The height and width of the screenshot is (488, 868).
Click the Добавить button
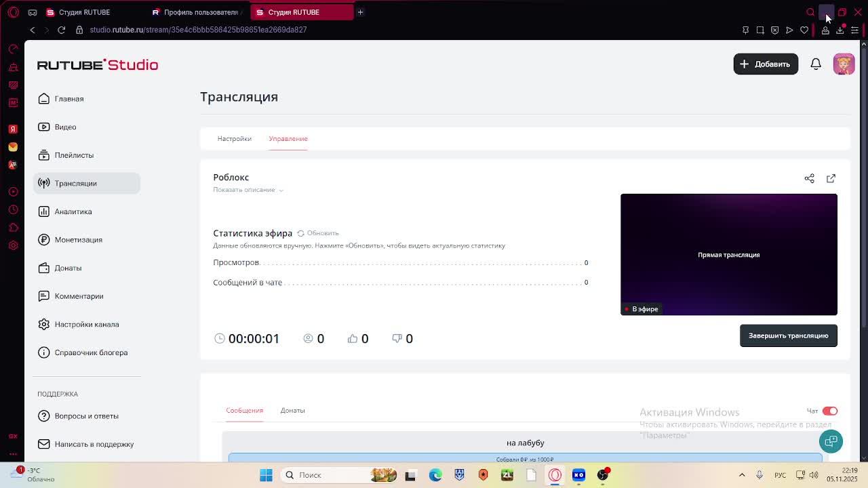[x=766, y=64]
